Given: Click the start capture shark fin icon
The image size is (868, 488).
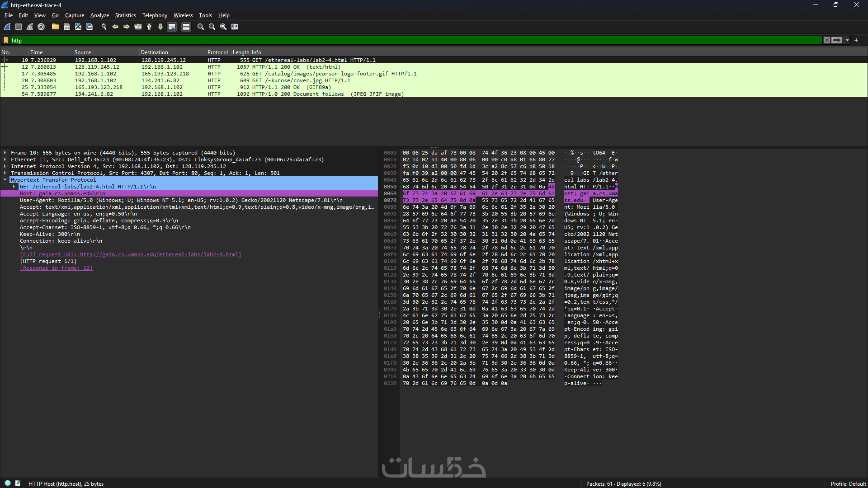Looking at the screenshot, I should [7, 27].
